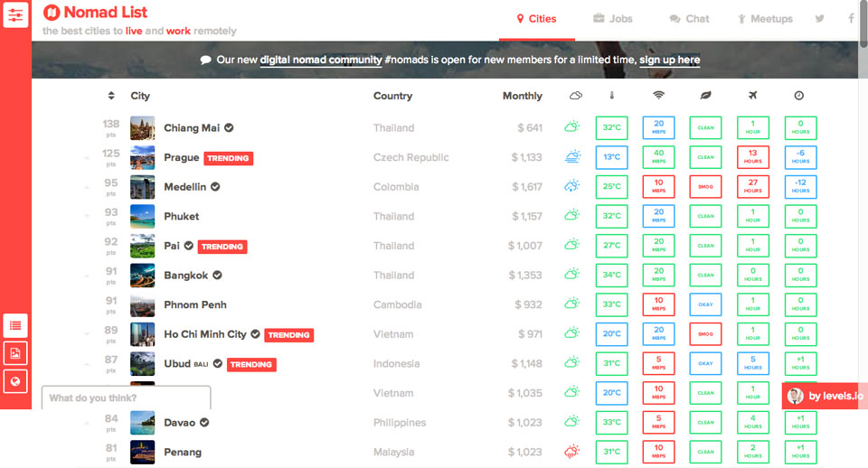Switch to photo grid view
This screenshot has width=868, height=468.
pos(15,353)
